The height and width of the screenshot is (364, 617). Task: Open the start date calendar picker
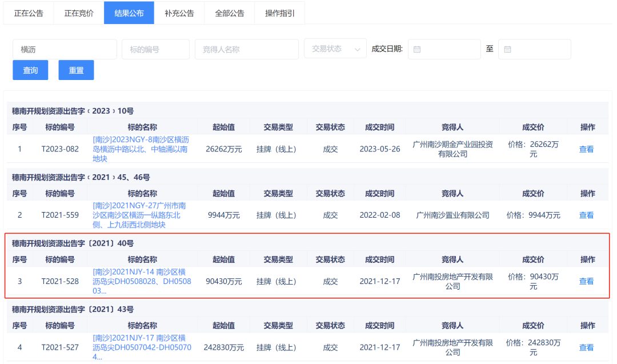coord(444,49)
